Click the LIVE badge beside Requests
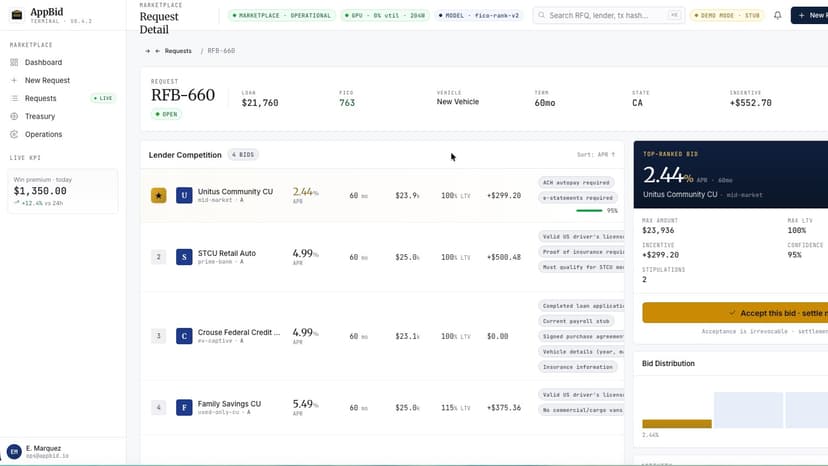Viewport: 828px width, 466px height. 103,98
